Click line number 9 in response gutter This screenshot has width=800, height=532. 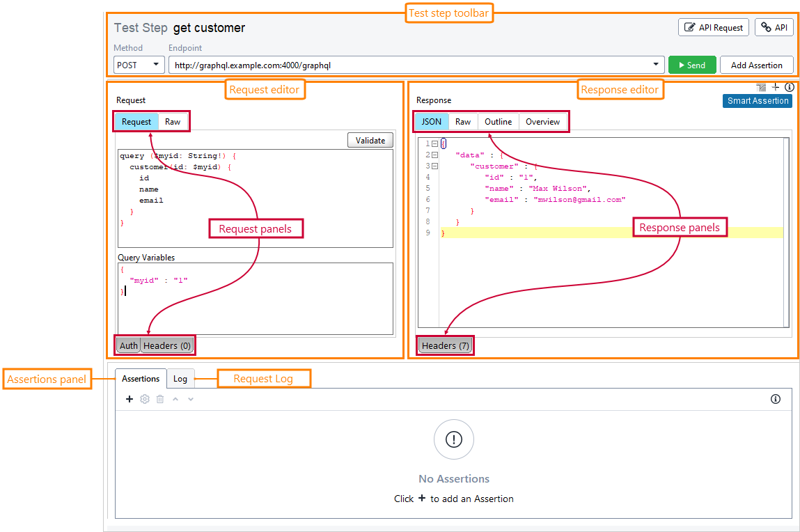[428, 233]
